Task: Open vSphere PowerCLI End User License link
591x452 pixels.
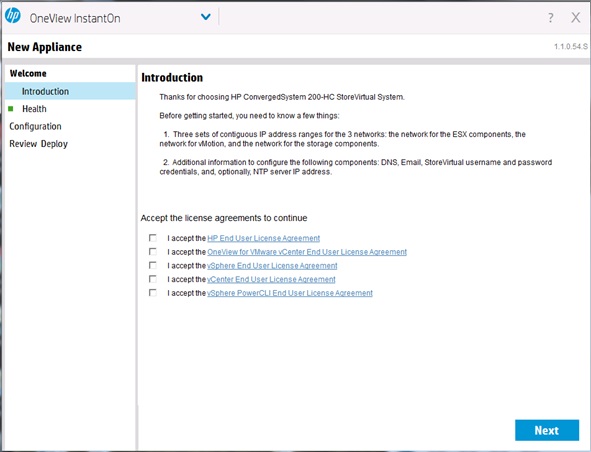Action: click(290, 293)
